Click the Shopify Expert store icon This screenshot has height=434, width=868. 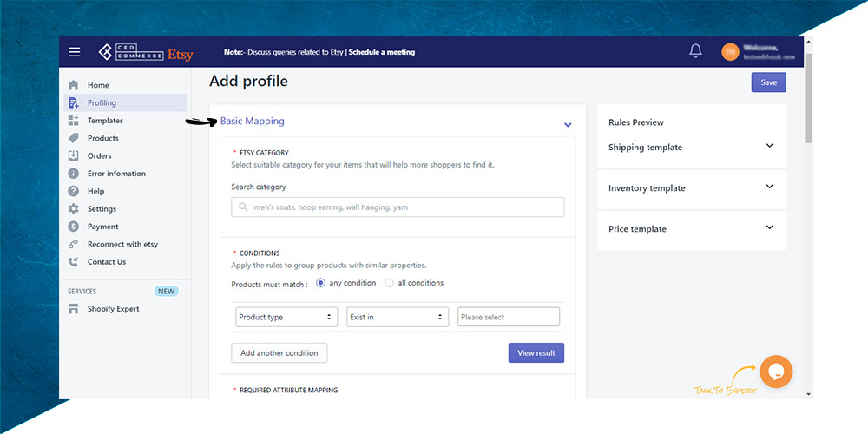point(73,310)
